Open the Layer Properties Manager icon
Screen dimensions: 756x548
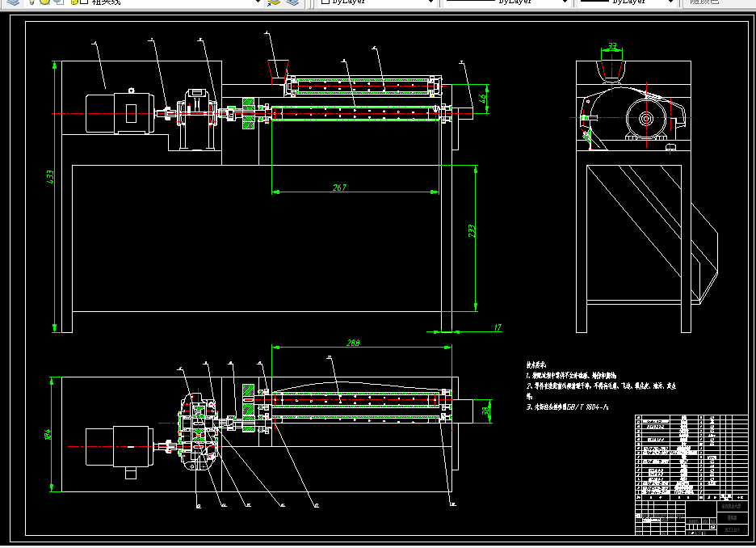[x=13, y=2]
